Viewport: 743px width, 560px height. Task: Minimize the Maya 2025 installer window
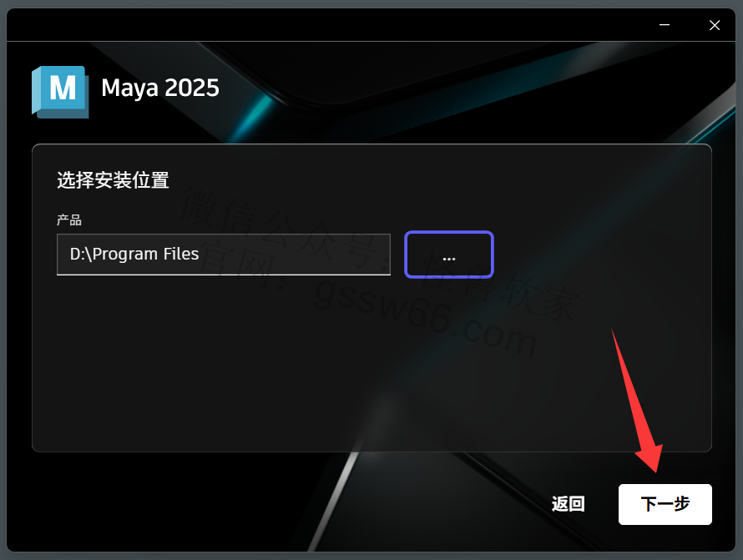(665, 25)
